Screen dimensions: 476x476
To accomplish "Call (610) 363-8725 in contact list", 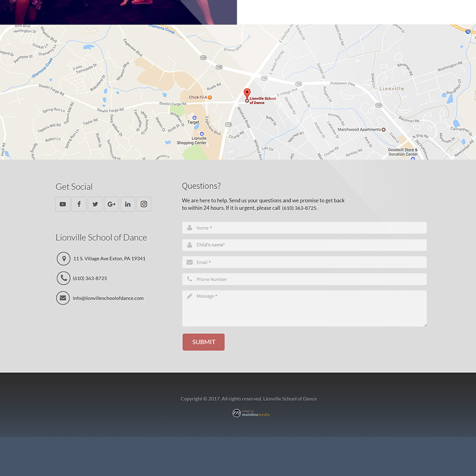I will click(x=90, y=278).
